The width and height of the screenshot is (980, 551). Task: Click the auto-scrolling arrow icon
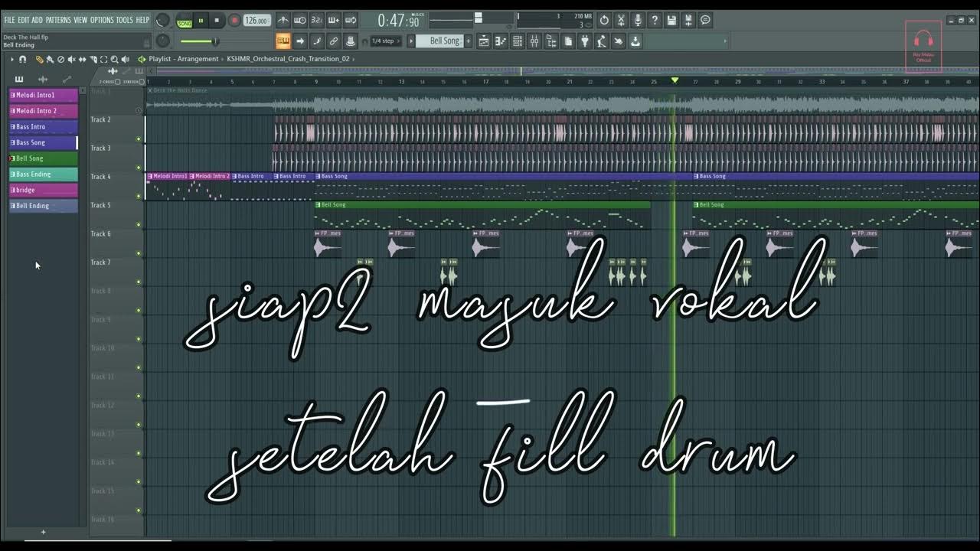300,41
